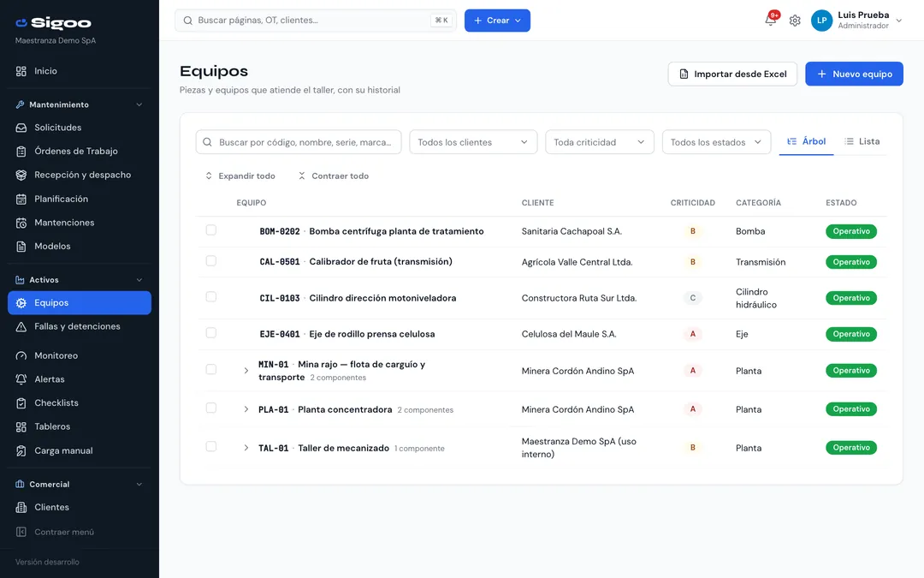
Task: Open the Crear dropdown button
Action: click(497, 21)
